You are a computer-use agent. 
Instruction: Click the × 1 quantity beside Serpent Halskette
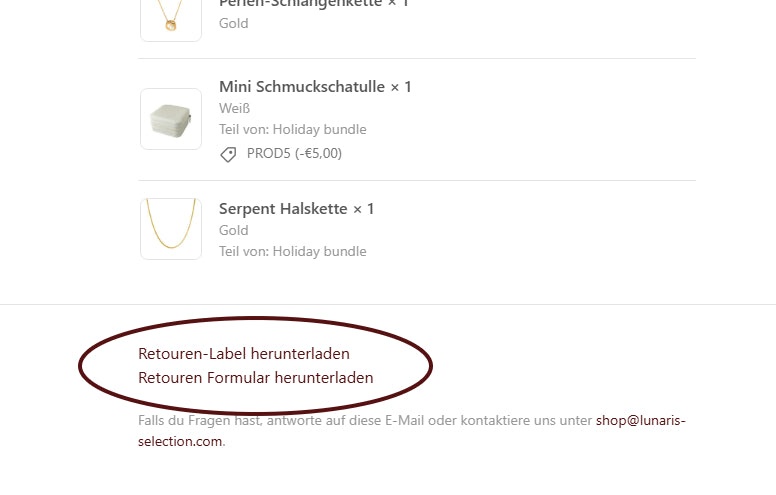pyautogui.click(x=363, y=209)
